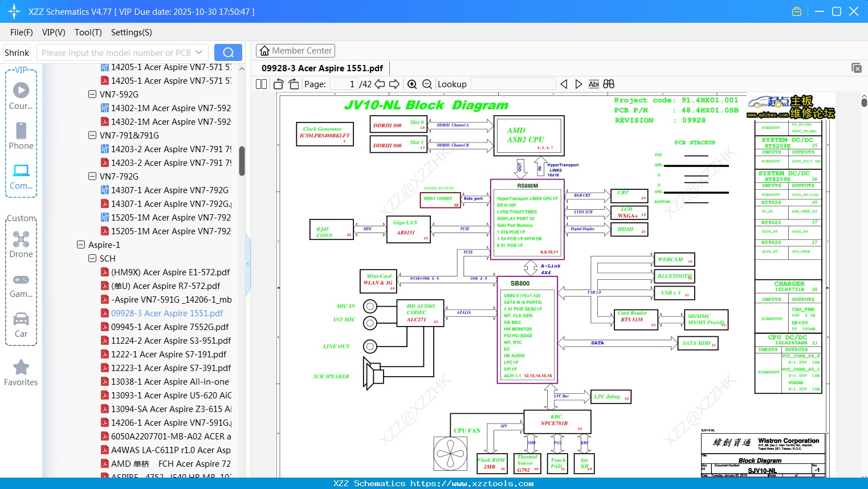The image size is (868, 489).
Task: Grab the document vertical scrollbar thumb
Action: click(x=864, y=102)
